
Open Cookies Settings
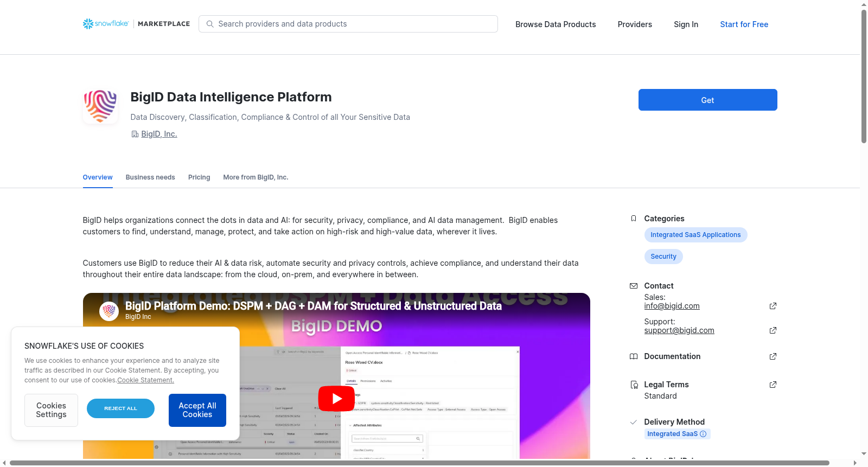click(51, 410)
